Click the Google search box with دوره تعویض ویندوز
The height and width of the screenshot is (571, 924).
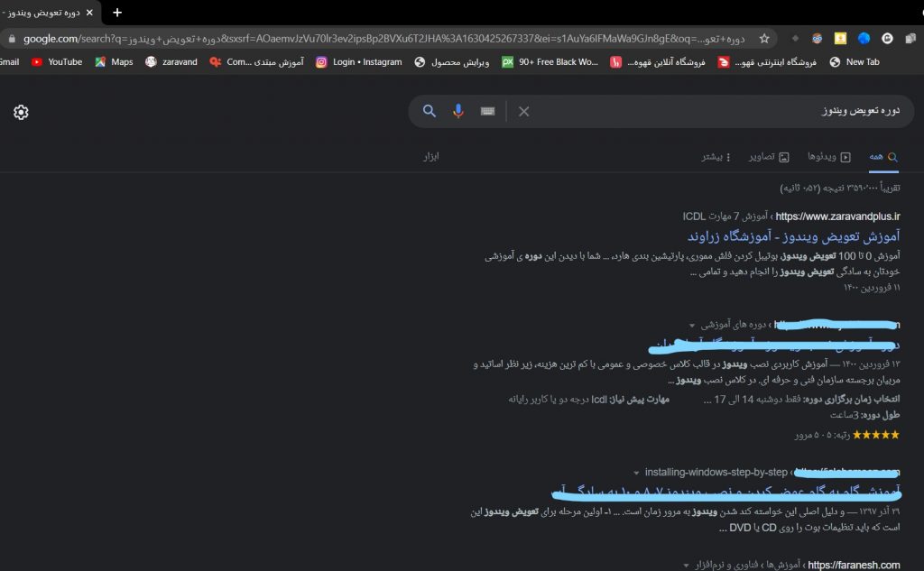point(661,111)
